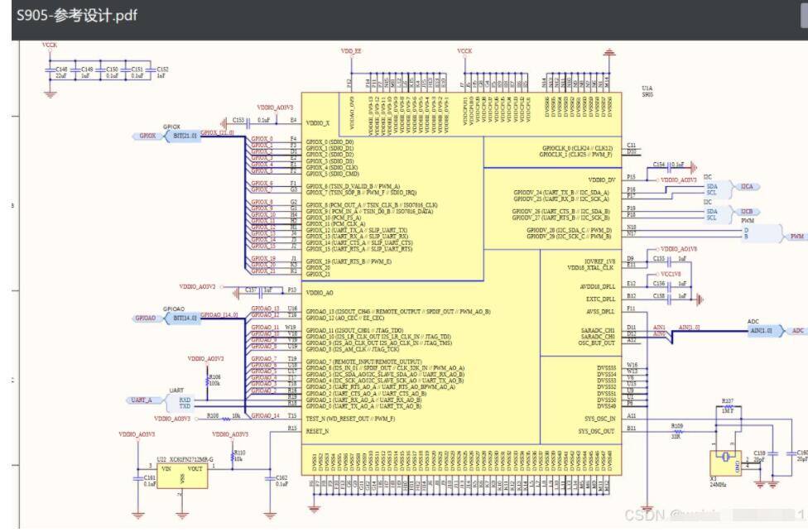
Task: Select the U22 XC61FN2712MR-G regulator component
Action: [x=182, y=476]
